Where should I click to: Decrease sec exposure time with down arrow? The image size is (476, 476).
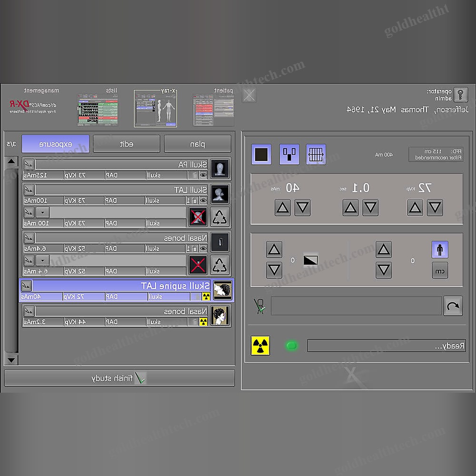pos(370,208)
